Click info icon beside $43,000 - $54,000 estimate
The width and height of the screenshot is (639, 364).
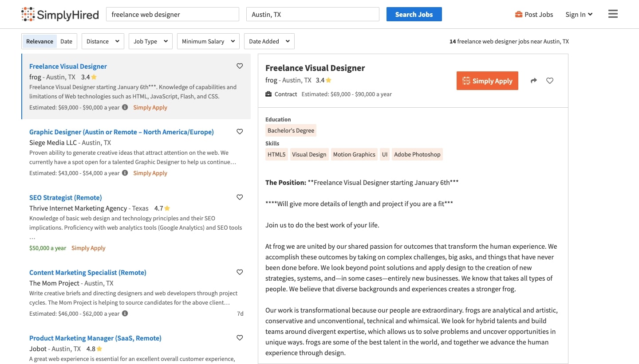(125, 173)
